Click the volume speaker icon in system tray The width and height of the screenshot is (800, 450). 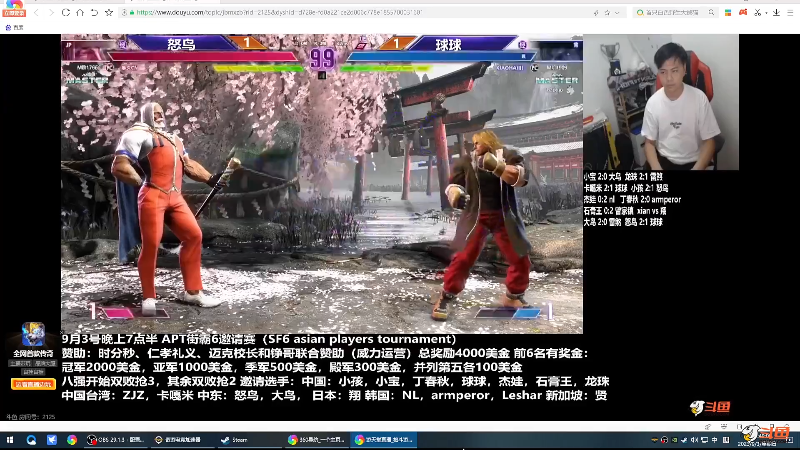(694, 440)
